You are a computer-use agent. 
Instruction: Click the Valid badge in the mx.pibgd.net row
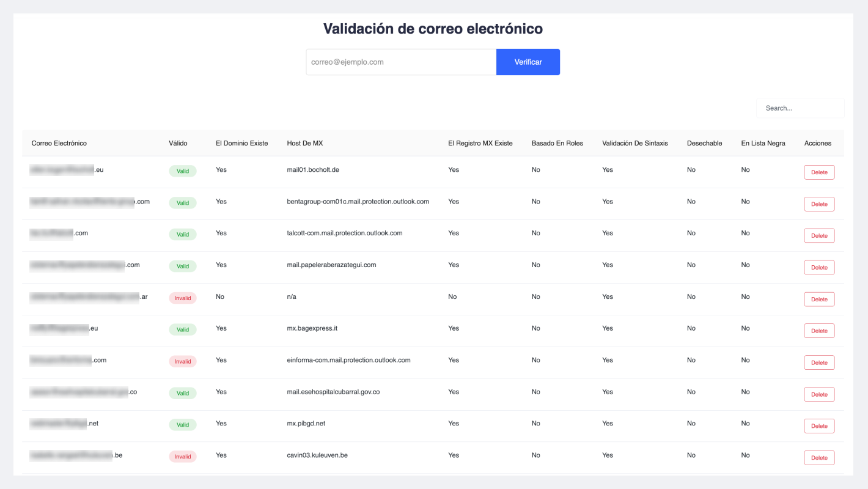point(182,425)
